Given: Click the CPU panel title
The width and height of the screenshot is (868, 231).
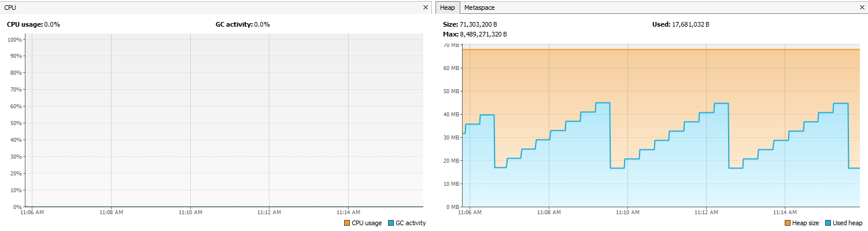Looking at the screenshot, I should (x=10, y=8).
